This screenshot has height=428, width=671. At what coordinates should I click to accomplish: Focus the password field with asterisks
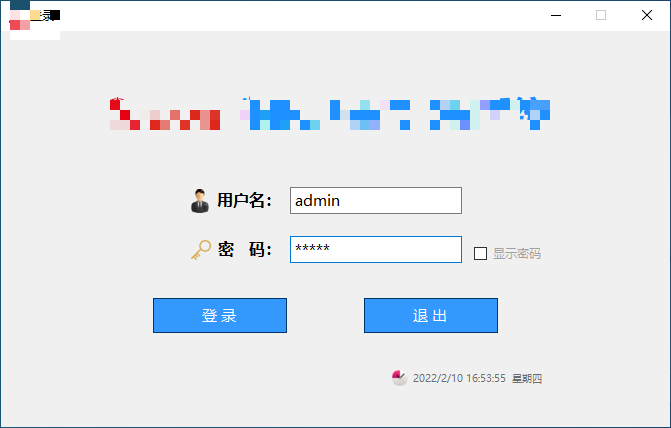pyautogui.click(x=376, y=250)
